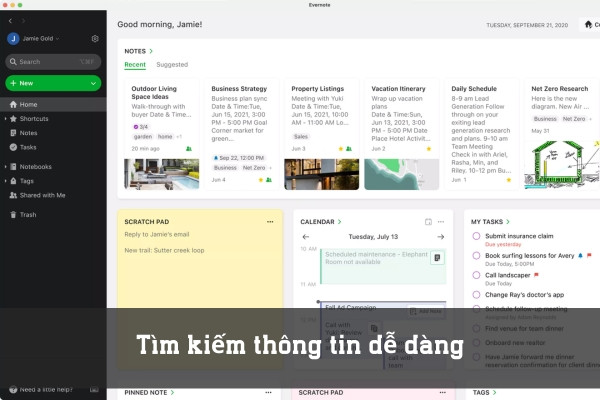Open Daily Schedule note title
This screenshot has width=600, height=400.
[x=474, y=88]
